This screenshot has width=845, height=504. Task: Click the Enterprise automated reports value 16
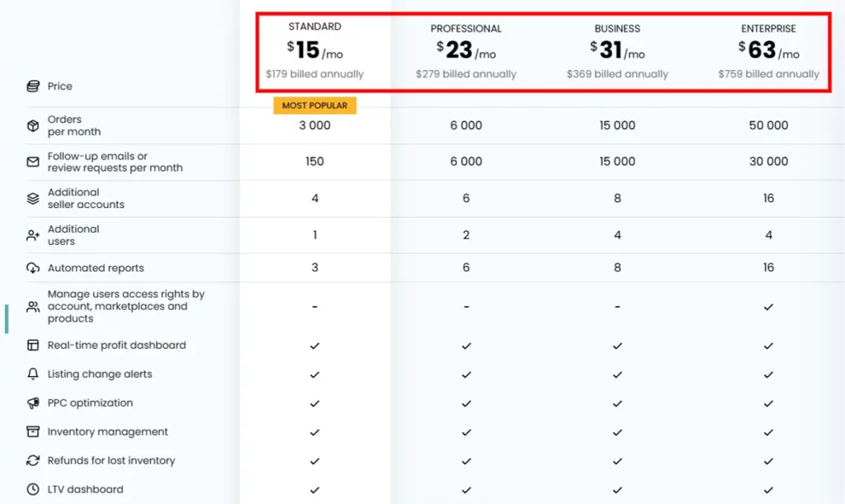[768, 267]
